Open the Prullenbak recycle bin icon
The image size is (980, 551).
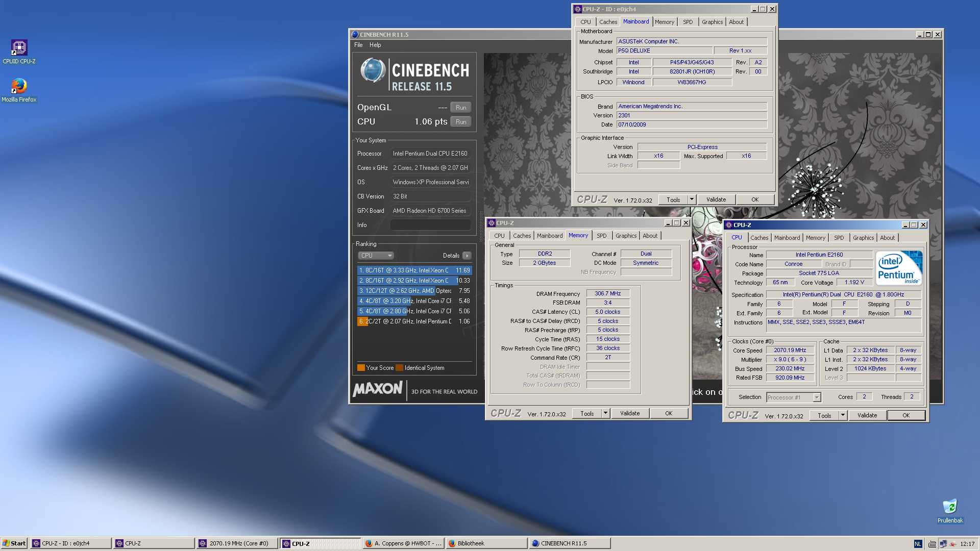point(950,511)
